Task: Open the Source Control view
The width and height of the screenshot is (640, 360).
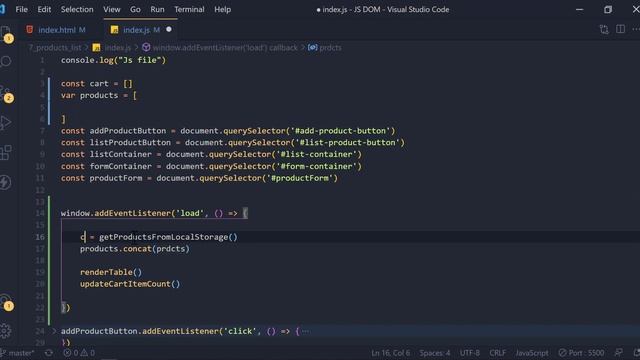Action: pyautogui.click(x=6, y=92)
